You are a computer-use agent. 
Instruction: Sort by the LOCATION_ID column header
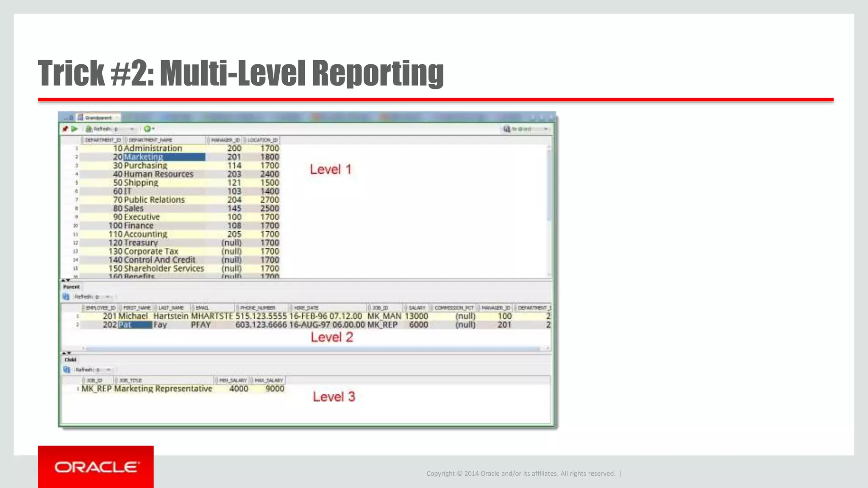262,140
